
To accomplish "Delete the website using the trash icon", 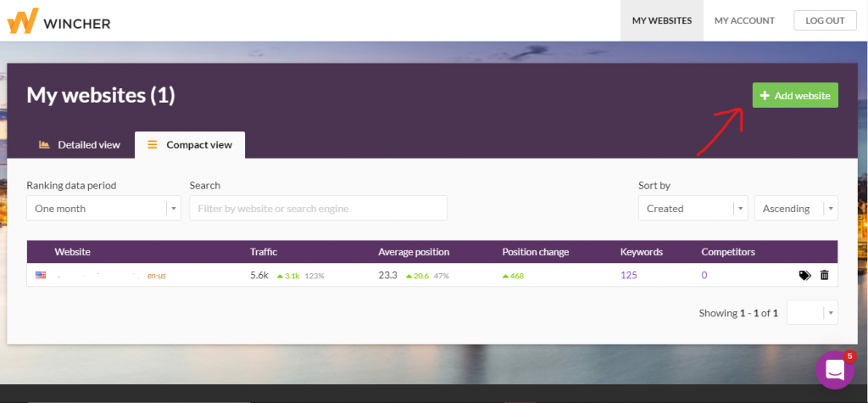I will click(824, 275).
